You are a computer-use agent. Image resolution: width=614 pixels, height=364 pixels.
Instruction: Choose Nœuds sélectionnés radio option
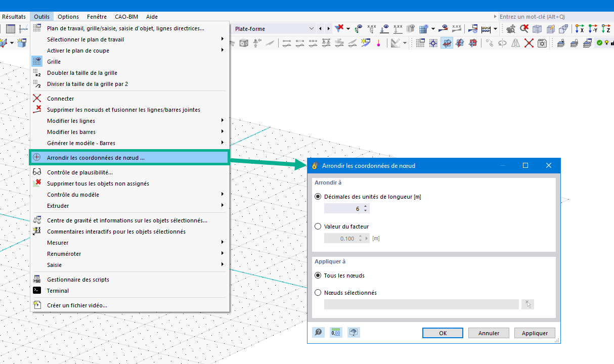(318, 293)
